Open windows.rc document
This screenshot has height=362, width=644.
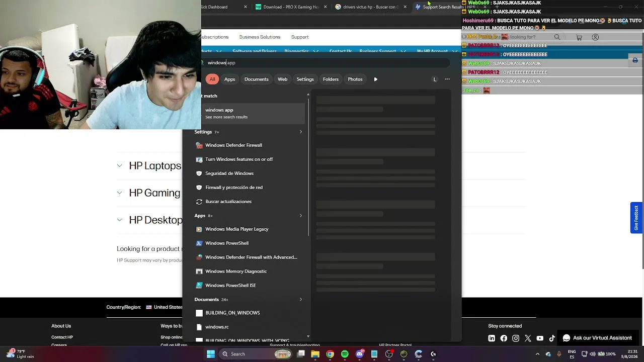coord(250,327)
